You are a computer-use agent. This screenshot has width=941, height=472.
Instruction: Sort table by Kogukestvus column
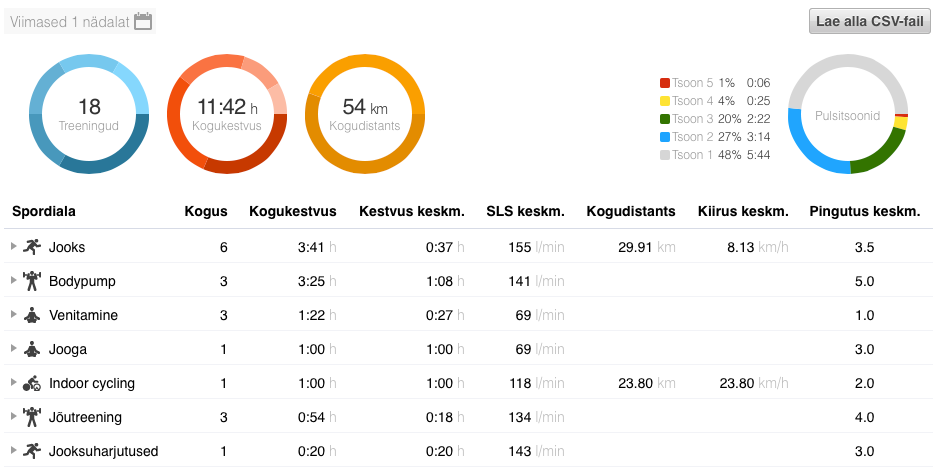click(x=292, y=211)
